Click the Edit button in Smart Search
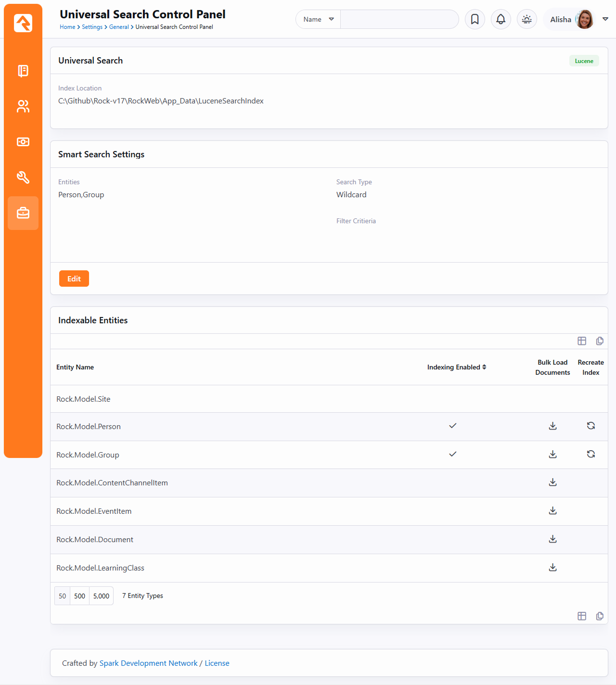This screenshot has width=616, height=685. pos(74,279)
